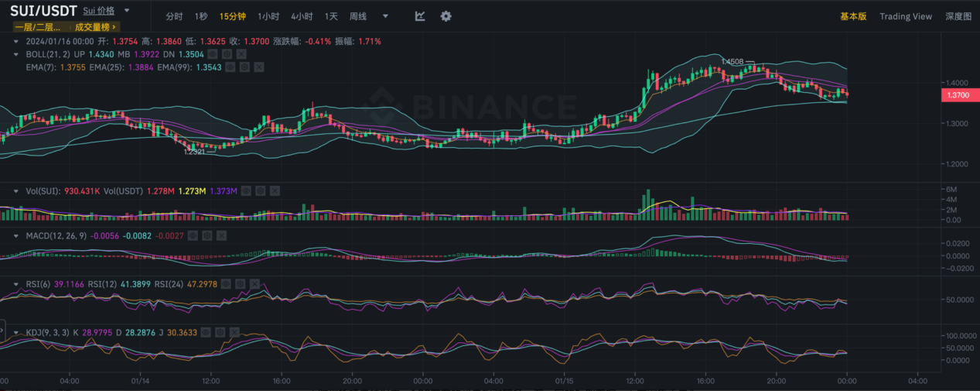The height and width of the screenshot is (391, 980).
Task: Click the 1.3700 current price label on the axis
Action: tap(958, 94)
